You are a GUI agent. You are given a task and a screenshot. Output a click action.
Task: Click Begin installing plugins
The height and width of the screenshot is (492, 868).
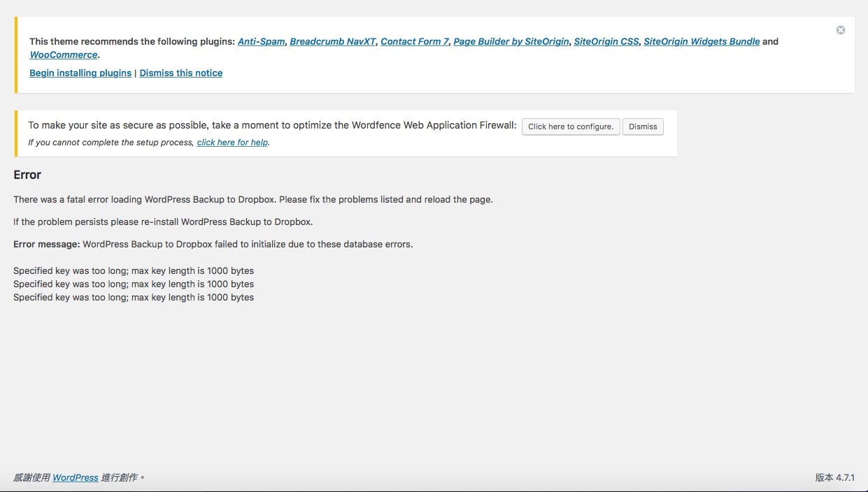(80, 73)
